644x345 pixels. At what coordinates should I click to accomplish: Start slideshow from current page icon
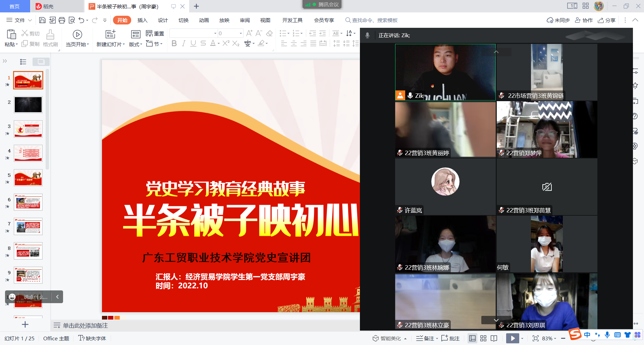(77, 35)
